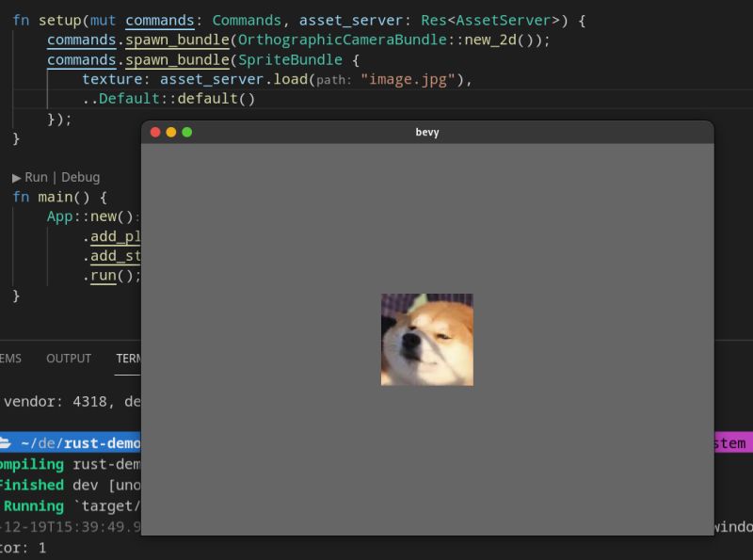Screen dimensions: 753x560
Task: Open the PROBLEMS tab
Action: 9,359
